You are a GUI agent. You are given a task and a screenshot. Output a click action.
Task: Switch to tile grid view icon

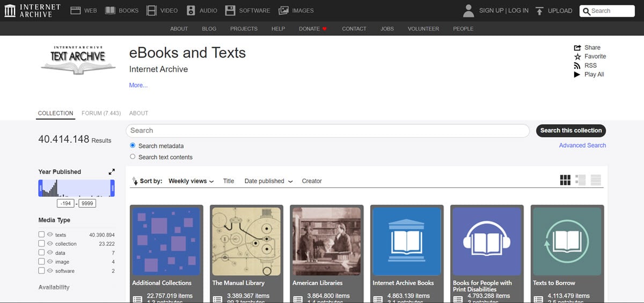coord(565,180)
